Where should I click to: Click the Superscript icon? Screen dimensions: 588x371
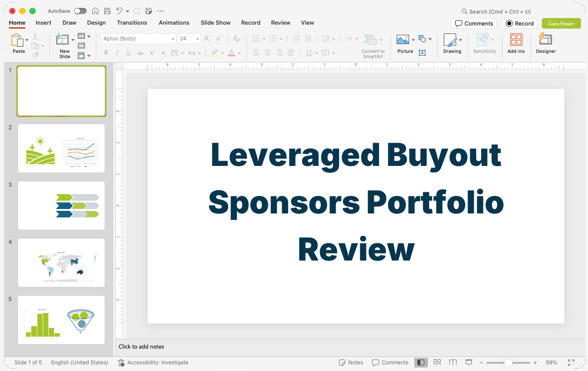point(152,53)
